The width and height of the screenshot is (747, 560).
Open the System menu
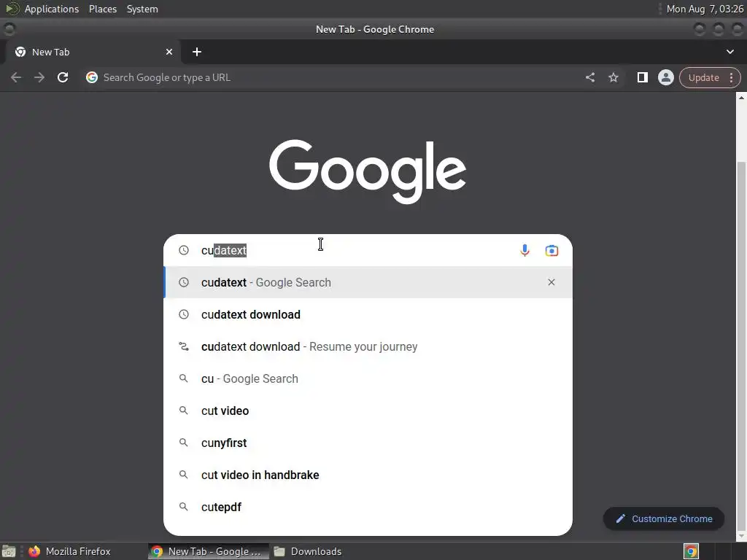tap(142, 9)
